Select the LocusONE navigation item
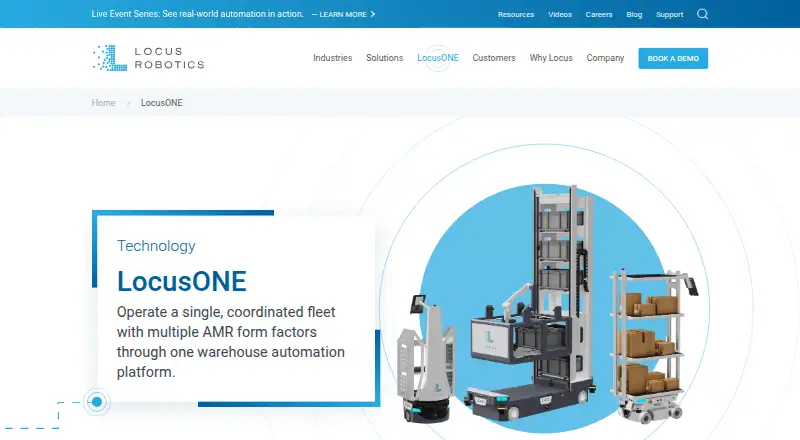 [x=438, y=58]
